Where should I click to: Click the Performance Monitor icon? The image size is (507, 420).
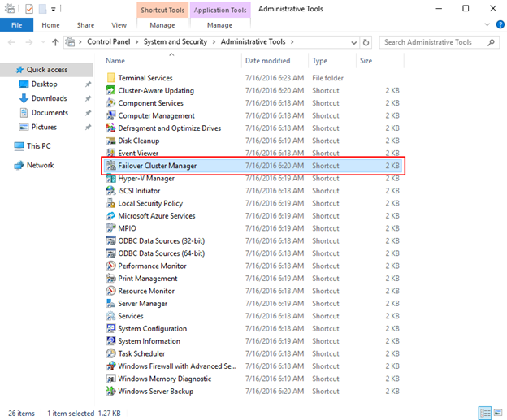coord(111,266)
